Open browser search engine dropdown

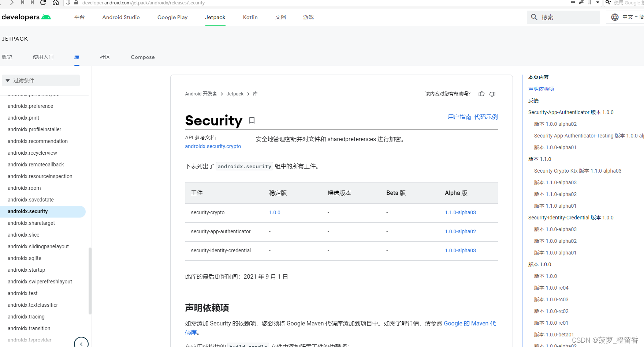(608, 3)
